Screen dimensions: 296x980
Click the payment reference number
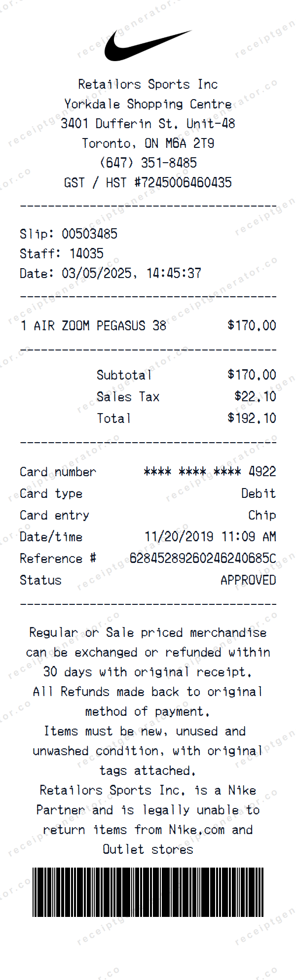(202, 558)
